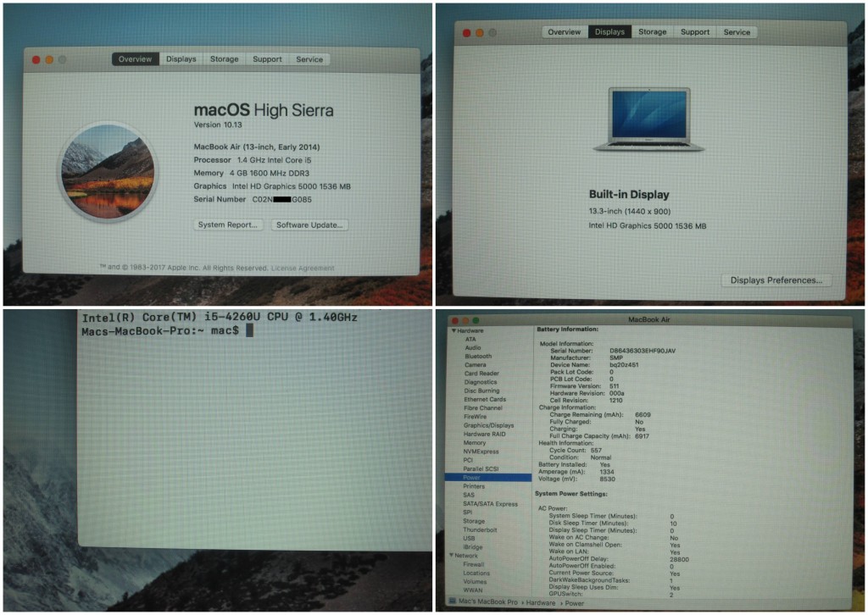Select Storage tab in the Built-in Display window
The height and width of the screenshot is (615, 868).
click(653, 32)
